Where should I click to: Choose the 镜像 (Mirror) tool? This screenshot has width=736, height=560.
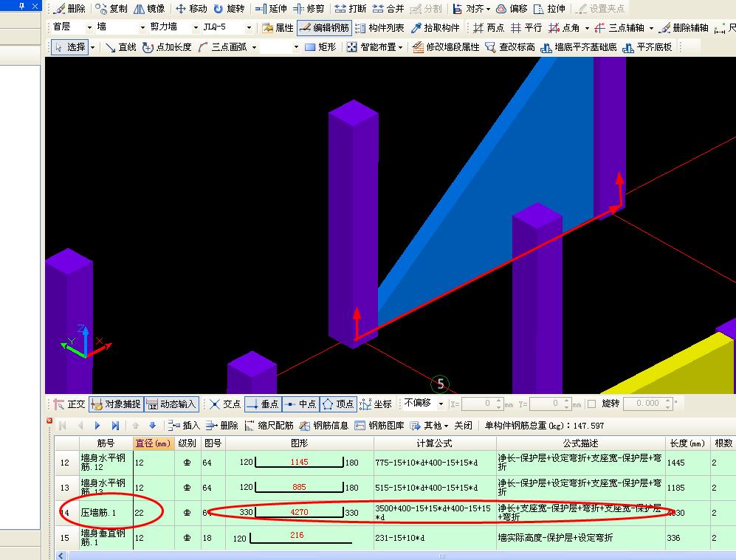tap(149, 8)
